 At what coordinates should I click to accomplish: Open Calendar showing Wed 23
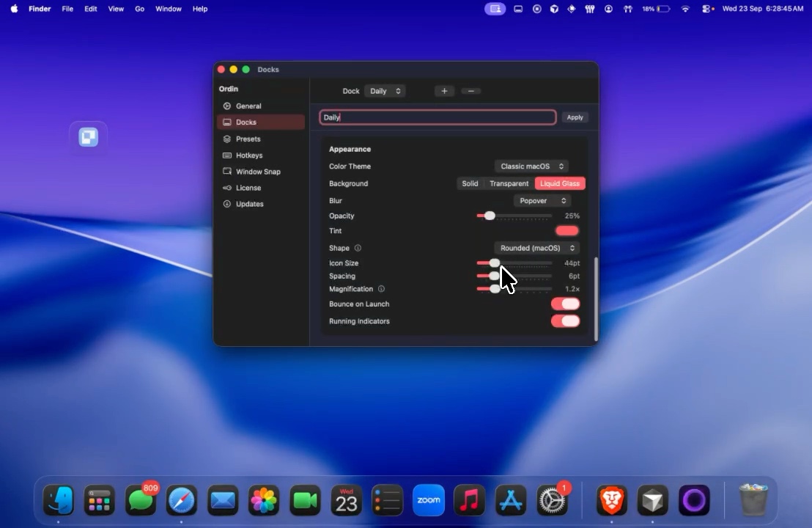pos(347,501)
